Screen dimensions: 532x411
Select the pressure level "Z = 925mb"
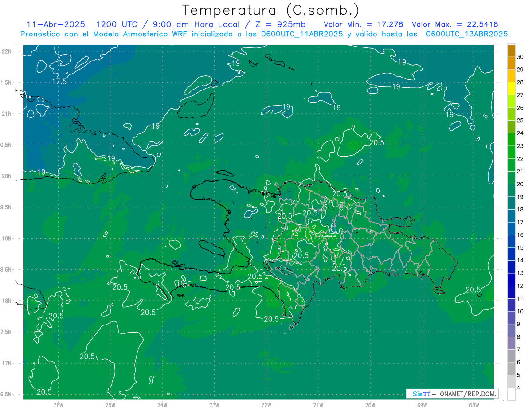[x=280, y=24]
